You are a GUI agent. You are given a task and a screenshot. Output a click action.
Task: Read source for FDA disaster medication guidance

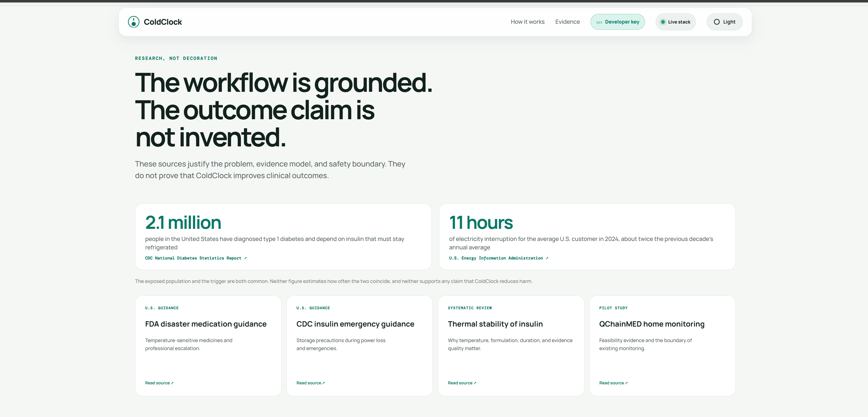tap(159, 383)
